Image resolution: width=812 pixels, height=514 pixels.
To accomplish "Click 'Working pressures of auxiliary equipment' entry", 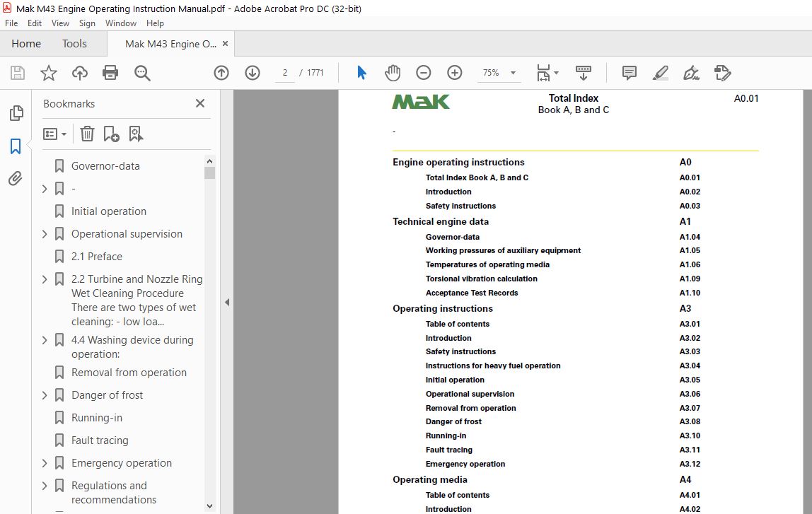I will pos(503,250).
